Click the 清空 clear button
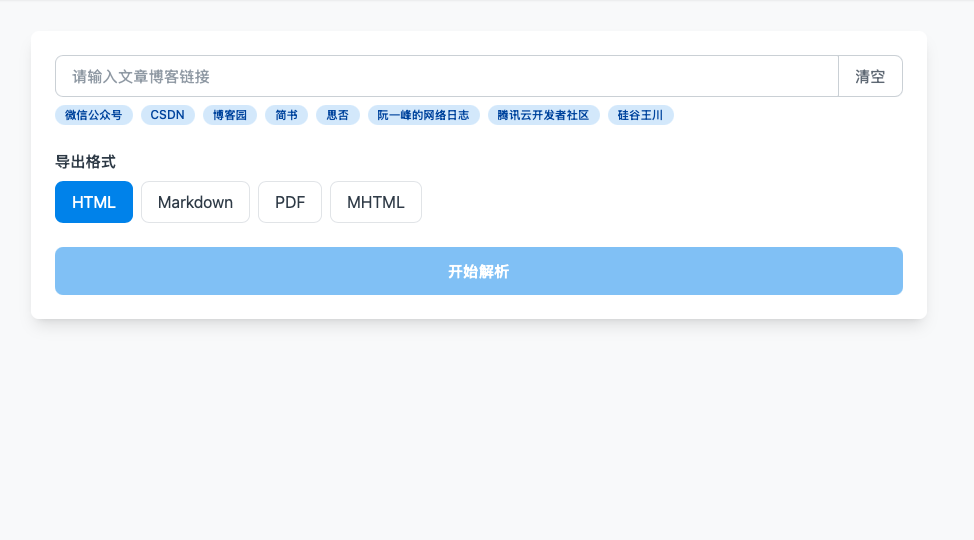 (870, 76)
